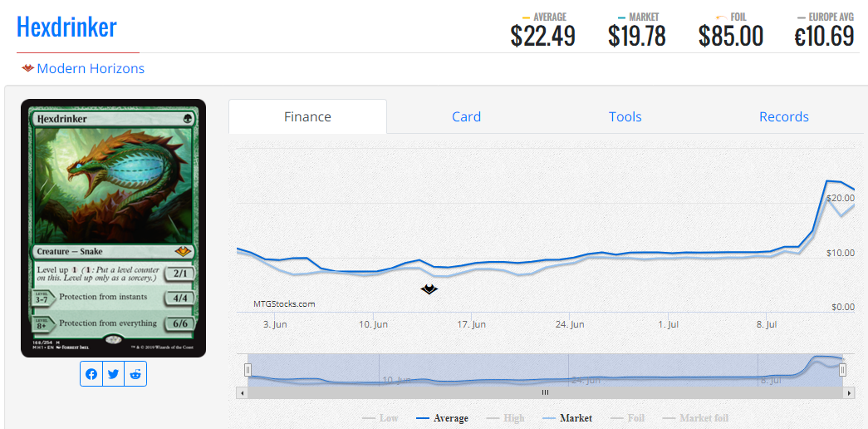Toggle the Market foil series in legend

coord(694,418)
